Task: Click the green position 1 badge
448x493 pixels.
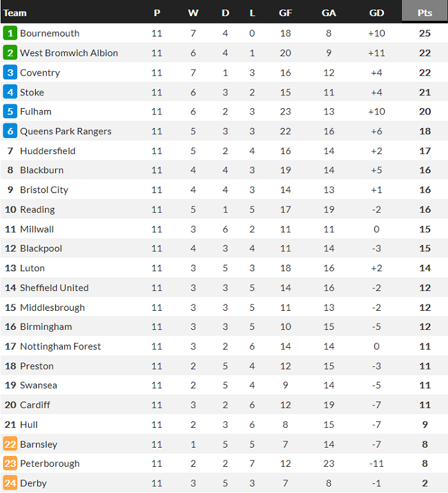Action: [x=10, y=33]
